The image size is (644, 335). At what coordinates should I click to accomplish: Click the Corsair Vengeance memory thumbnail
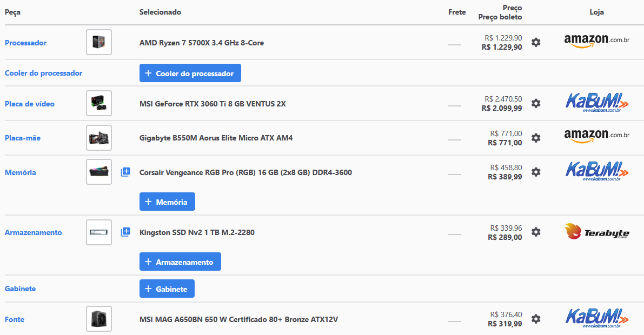coord(99,172)
